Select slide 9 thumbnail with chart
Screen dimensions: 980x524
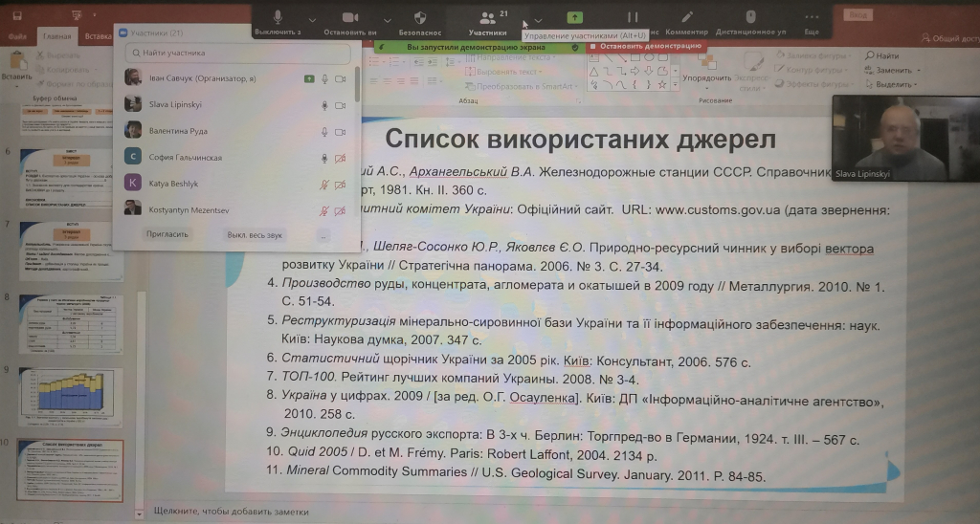(71, 396)
